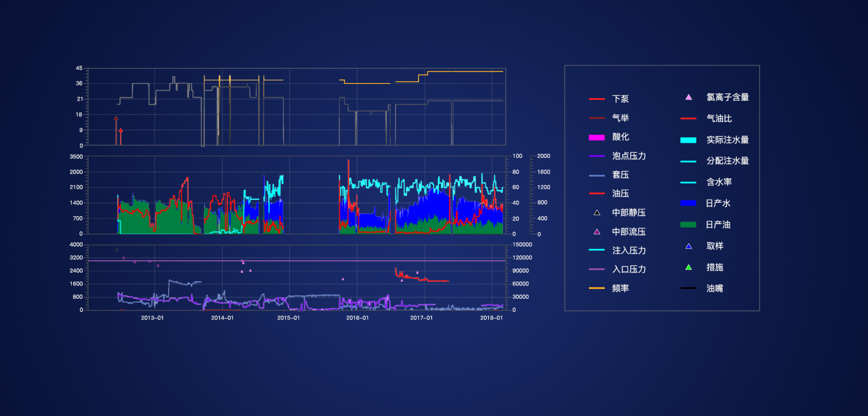Click the 4000 tick on bottom chart axis

pyautogui.click(x=76, y=245)
